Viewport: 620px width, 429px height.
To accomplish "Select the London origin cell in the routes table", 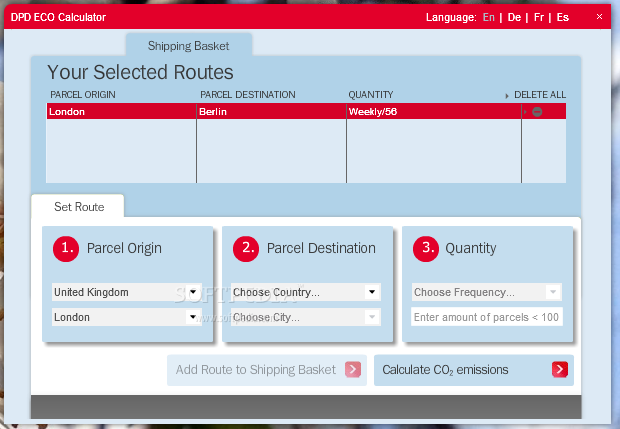I will [121, 112].
